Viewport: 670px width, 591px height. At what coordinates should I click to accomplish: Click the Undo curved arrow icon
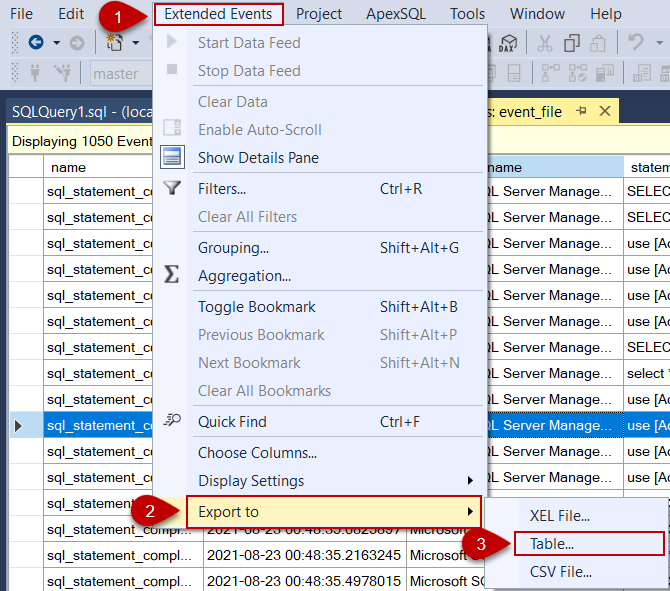pyautogui.click(x=635, y=43)
